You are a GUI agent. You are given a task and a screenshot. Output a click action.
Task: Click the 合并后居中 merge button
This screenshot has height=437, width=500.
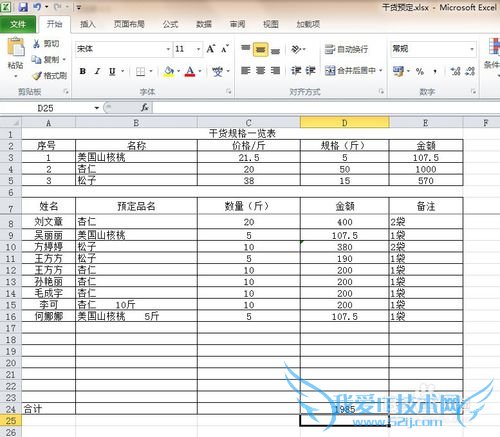tap(351, 70)
